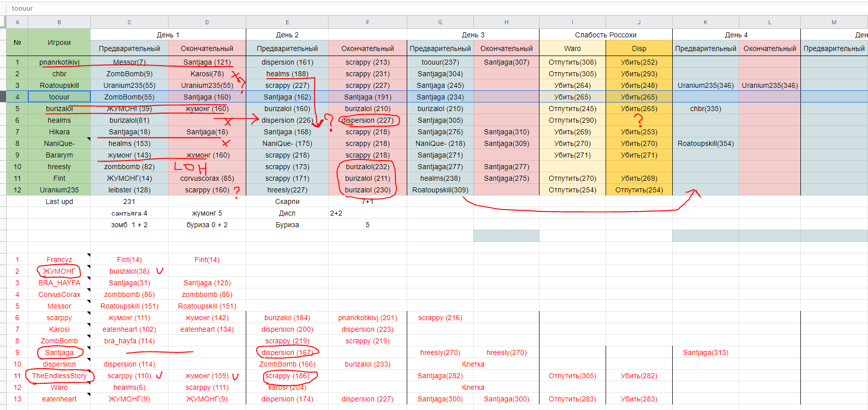
Task: Click the red Santjaga(313) cell
Action: coord(706,352)
